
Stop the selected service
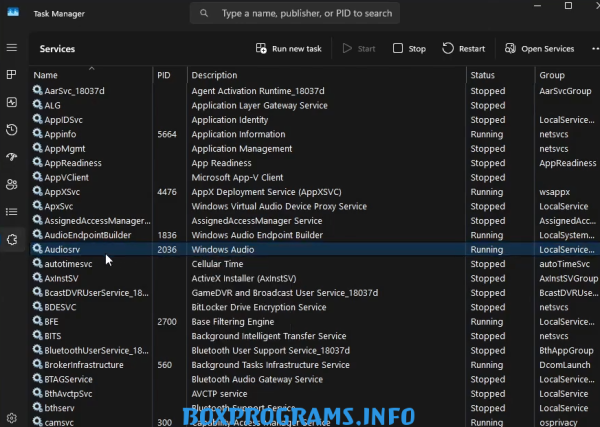coord(409,49)
